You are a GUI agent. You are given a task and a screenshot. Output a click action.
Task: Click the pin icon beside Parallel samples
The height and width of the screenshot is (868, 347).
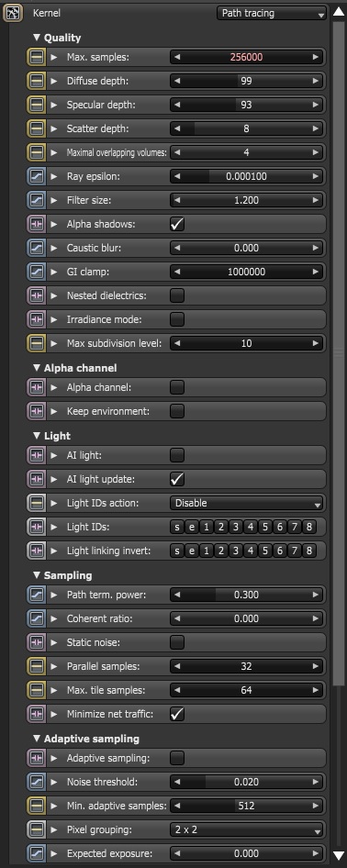[x=36, y=666]
